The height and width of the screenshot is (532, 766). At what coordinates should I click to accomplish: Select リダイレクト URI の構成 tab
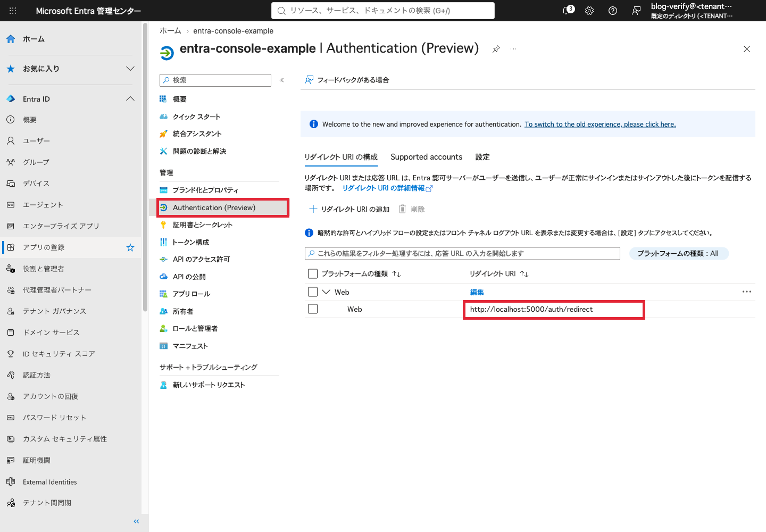point(341,157)
